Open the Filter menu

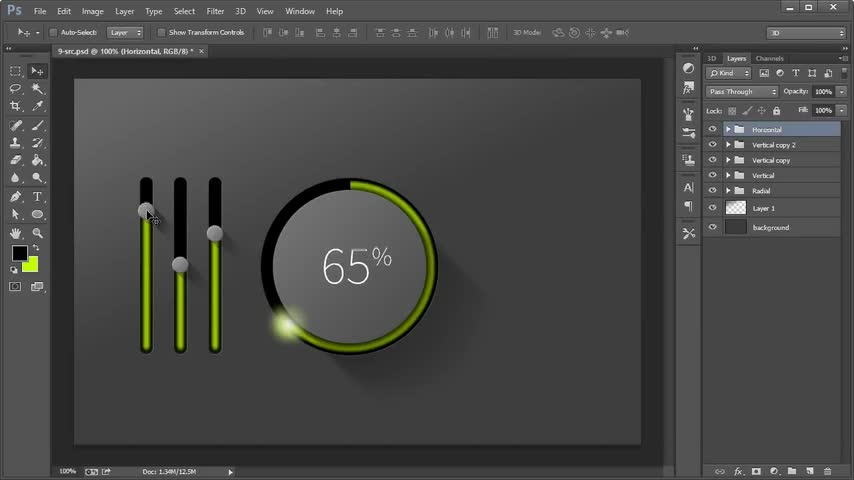215,11
